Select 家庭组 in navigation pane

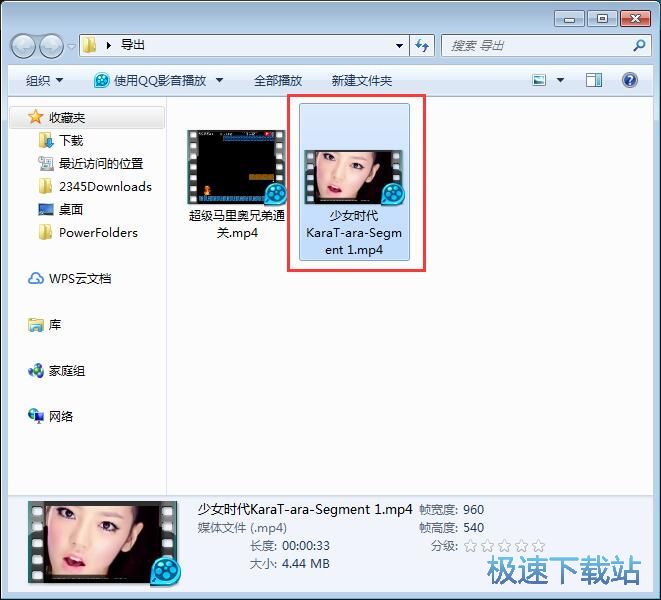[x=67, y=371]
